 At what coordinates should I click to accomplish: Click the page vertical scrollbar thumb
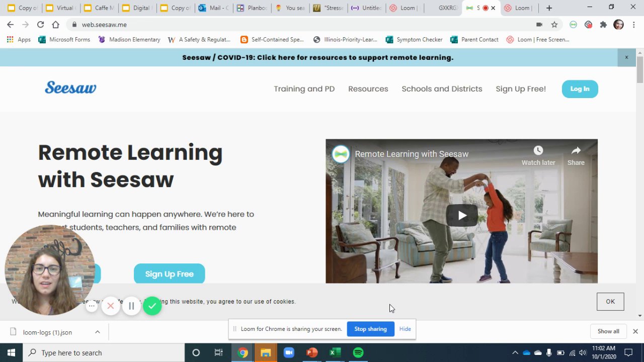639,69
